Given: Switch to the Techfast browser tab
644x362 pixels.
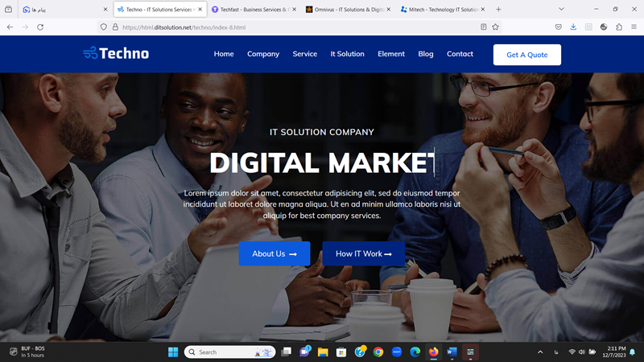Looking at the screenshot, I should pyautogui.click(x=250, y=9).
